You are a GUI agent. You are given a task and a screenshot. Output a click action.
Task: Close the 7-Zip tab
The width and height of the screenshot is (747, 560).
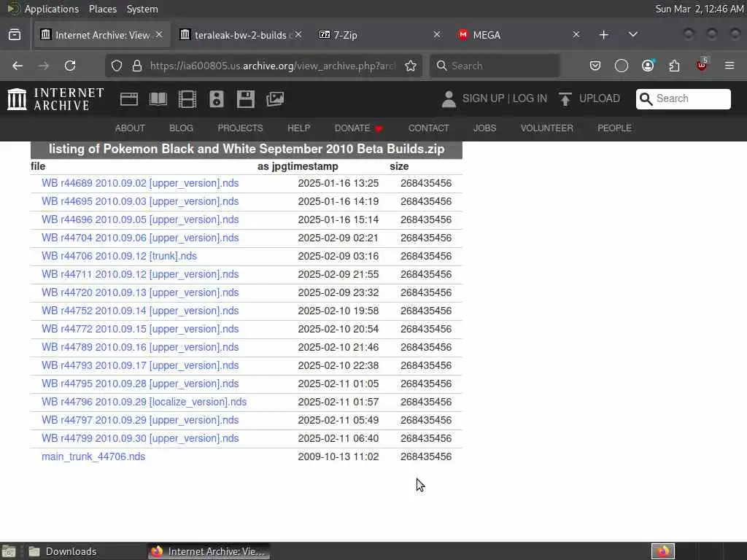tap(437, 34)
